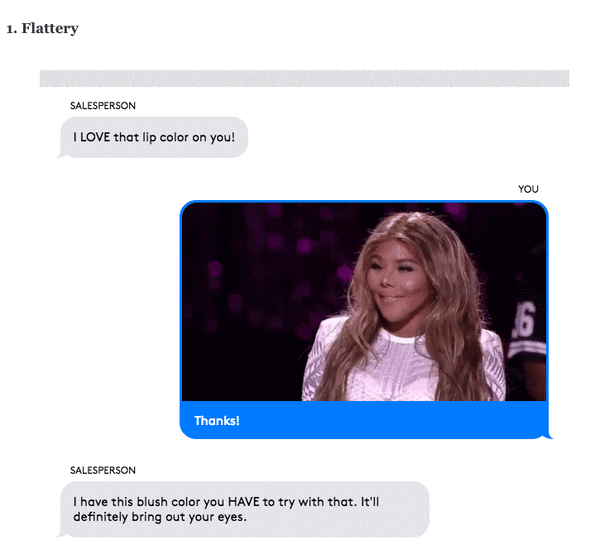Click the woman's white top in GIF
The height and width of the screenshot is (554, 600).
pyautogui.click(x=402, y=367)
